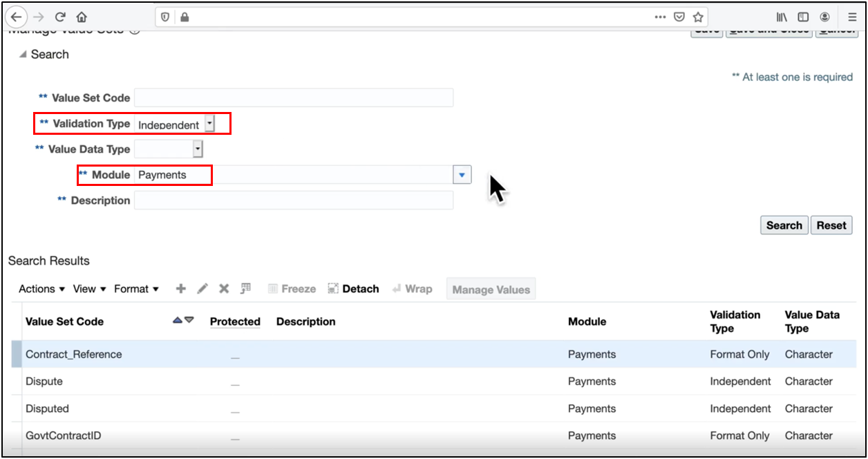Screen dimensions: 868x459
Task: Bookmark page with the star icon
Action: click(x=698, y=17)
